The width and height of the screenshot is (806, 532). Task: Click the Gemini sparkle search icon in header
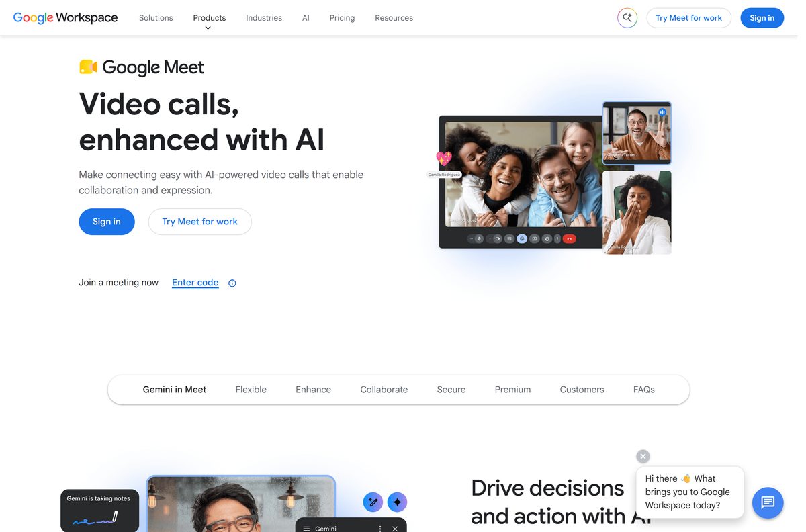(x=627, y=18)
